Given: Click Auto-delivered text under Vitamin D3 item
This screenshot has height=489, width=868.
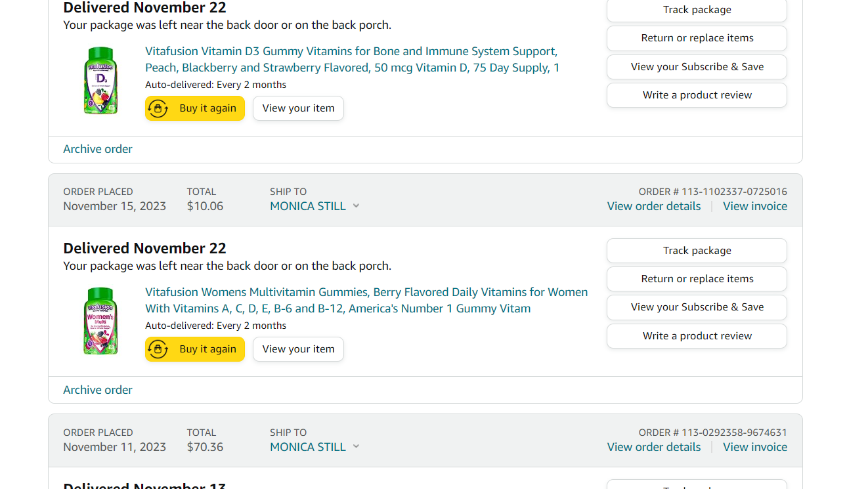Looking at the screenshot, I should pyautogui.click(x=215, y=85).
